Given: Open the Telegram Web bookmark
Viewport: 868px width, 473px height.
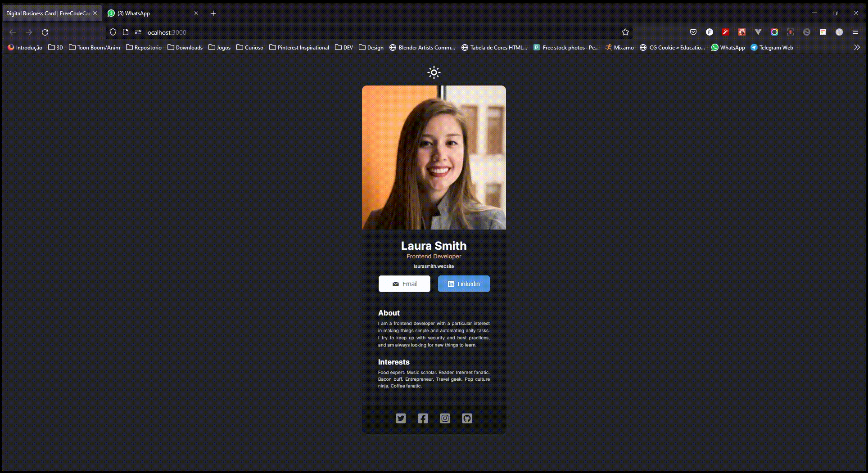Looking at the screenshot, I should [772, 47].
